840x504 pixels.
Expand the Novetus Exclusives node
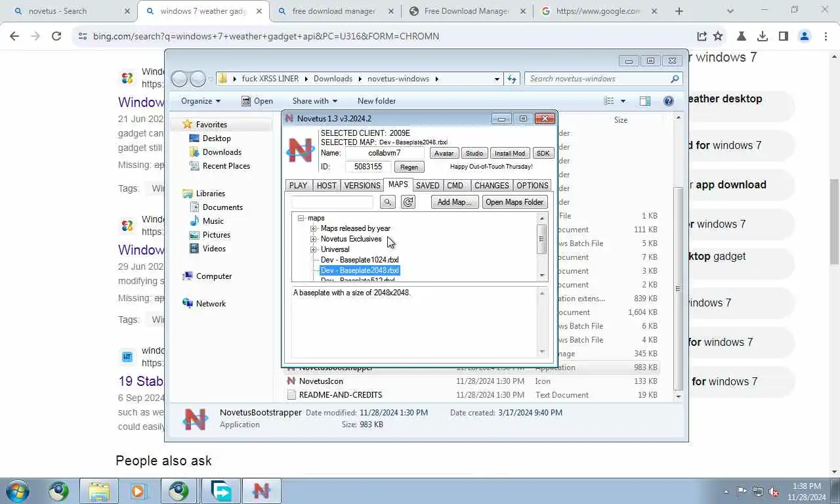[x=314, y=239]
